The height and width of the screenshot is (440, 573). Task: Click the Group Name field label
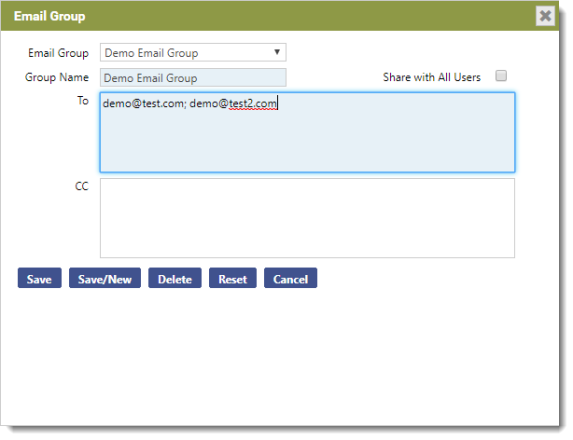[x=57, y=77]
